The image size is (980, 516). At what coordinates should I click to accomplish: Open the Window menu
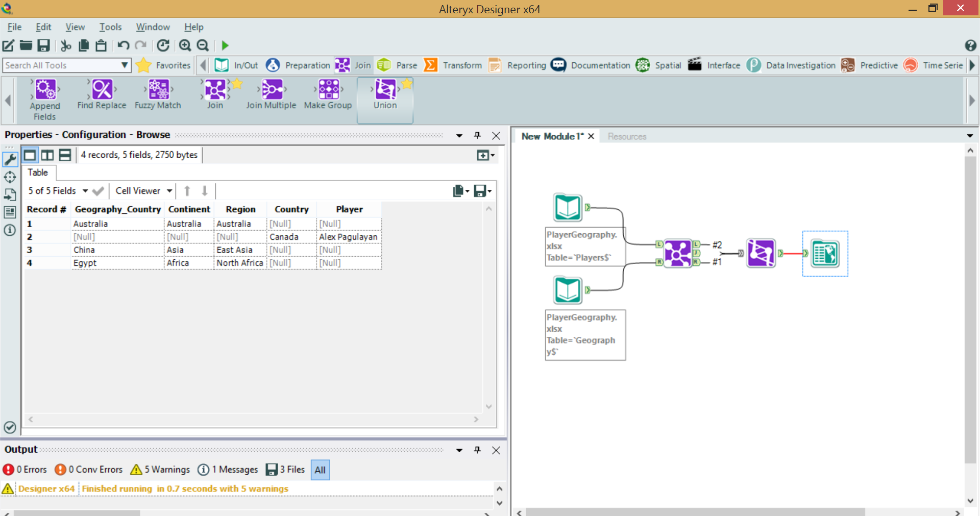click(x=153, y=27)
